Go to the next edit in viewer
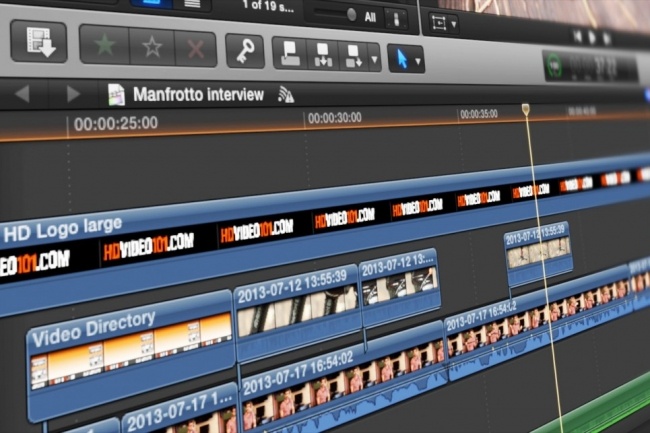This screenshot has width=650, height=433. [607, 39]
